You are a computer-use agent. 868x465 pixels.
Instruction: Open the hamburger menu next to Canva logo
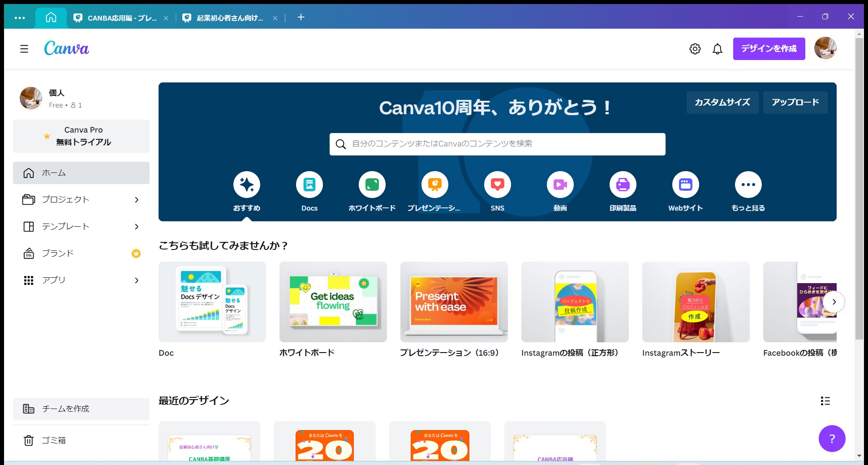24,49
